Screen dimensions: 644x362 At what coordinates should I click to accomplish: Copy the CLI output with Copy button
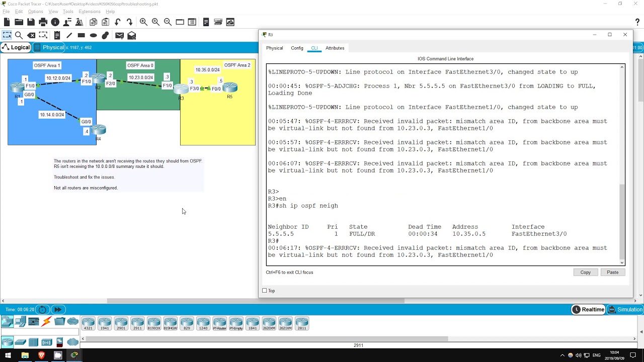tap(586, 273)
